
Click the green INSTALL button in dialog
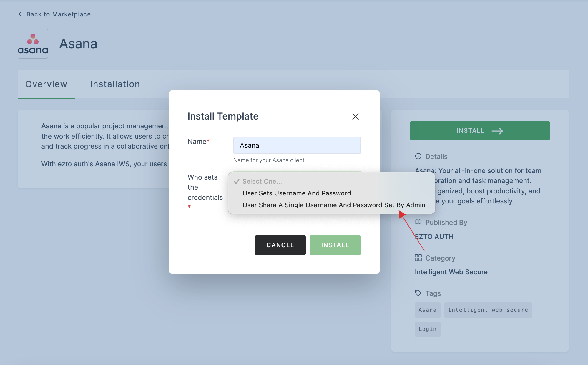click(x=335, y=245)
